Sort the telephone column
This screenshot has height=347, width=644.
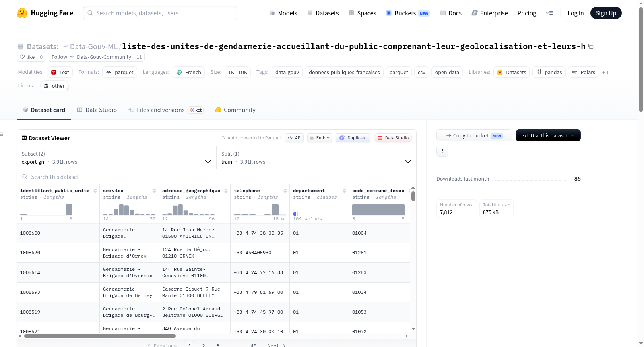tap(285, 191)
